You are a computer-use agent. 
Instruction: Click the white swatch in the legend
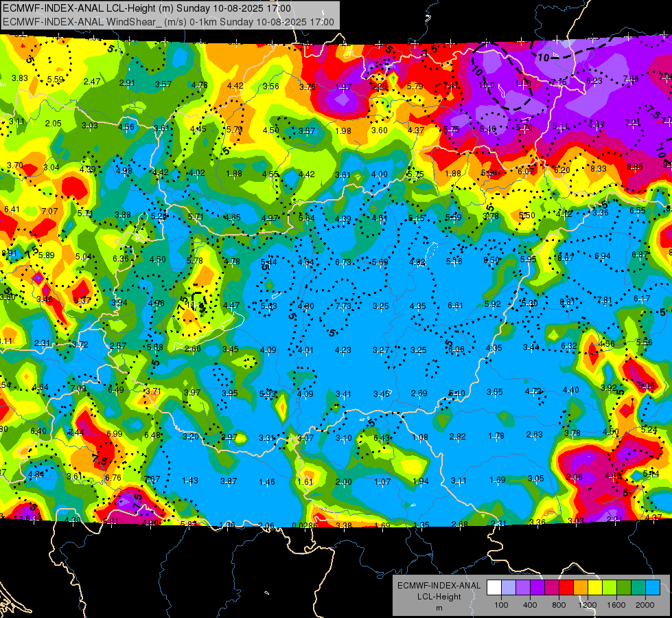(494, 588)
